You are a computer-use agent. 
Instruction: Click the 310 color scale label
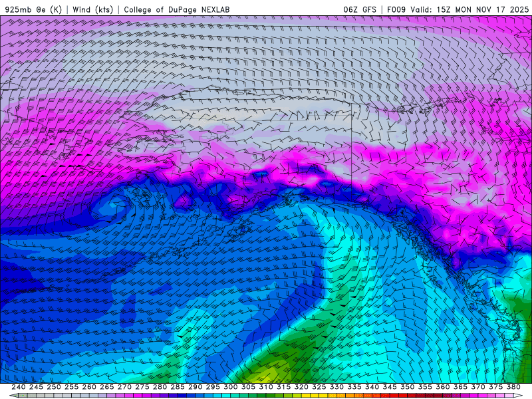pos(265,387)
